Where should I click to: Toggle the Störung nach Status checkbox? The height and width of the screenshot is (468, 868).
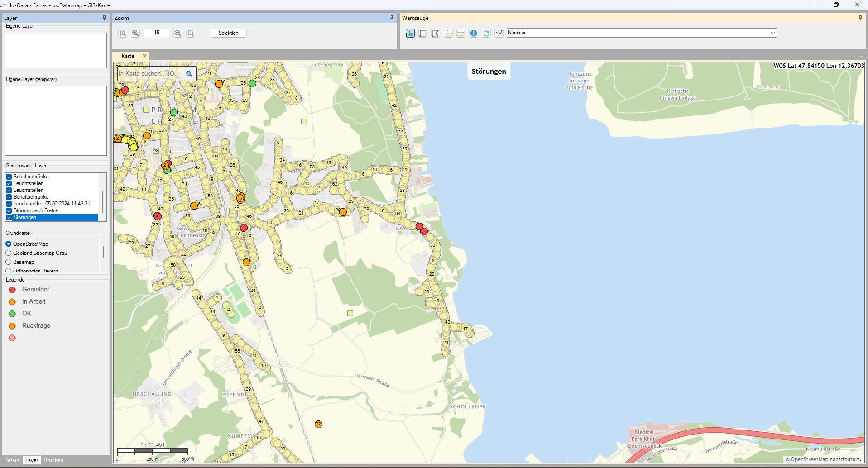(9, 211)
